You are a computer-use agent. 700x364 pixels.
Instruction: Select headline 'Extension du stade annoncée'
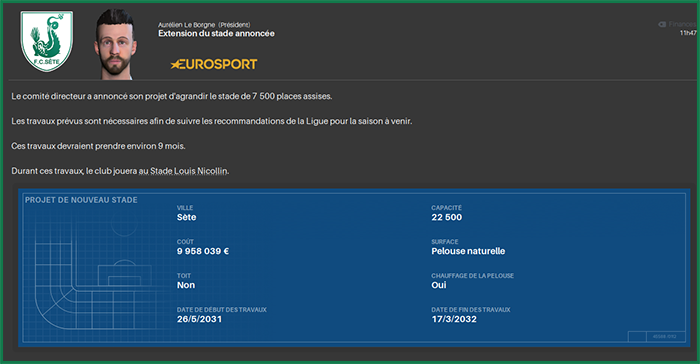pyautogui.click(x=216, y=33)
